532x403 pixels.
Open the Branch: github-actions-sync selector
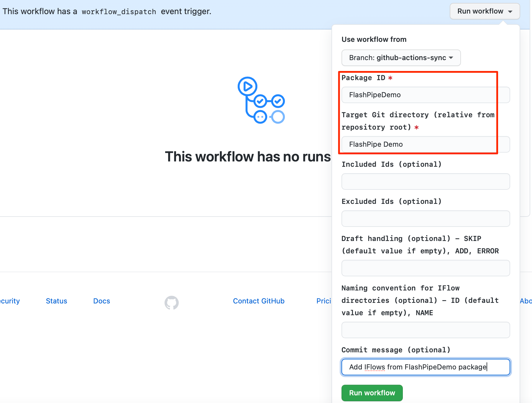coord(401,58)
